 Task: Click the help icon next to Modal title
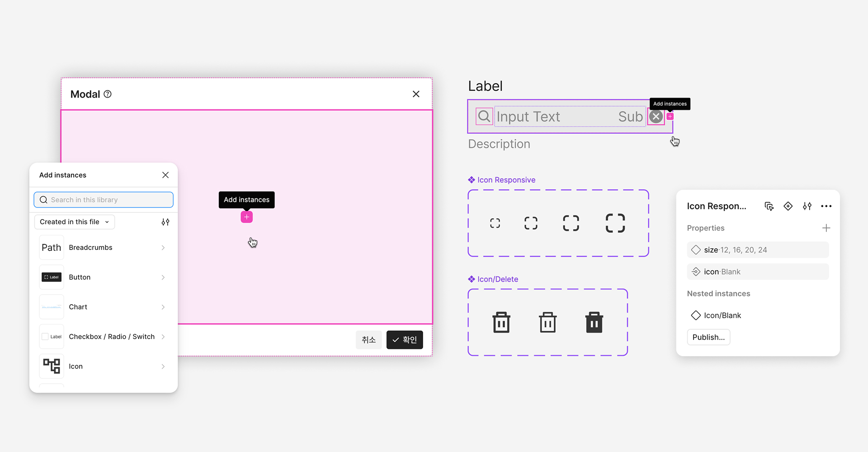pos(108,94)
